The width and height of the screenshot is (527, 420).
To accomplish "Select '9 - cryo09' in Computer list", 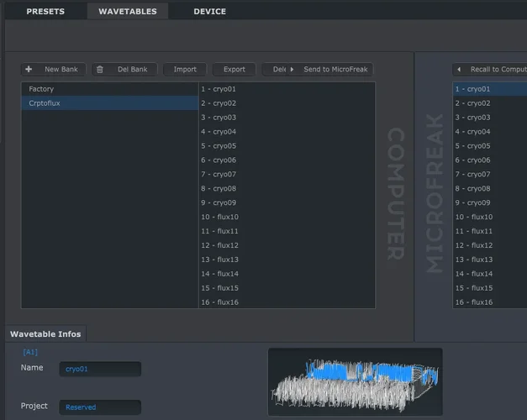I will coord(287,202).
